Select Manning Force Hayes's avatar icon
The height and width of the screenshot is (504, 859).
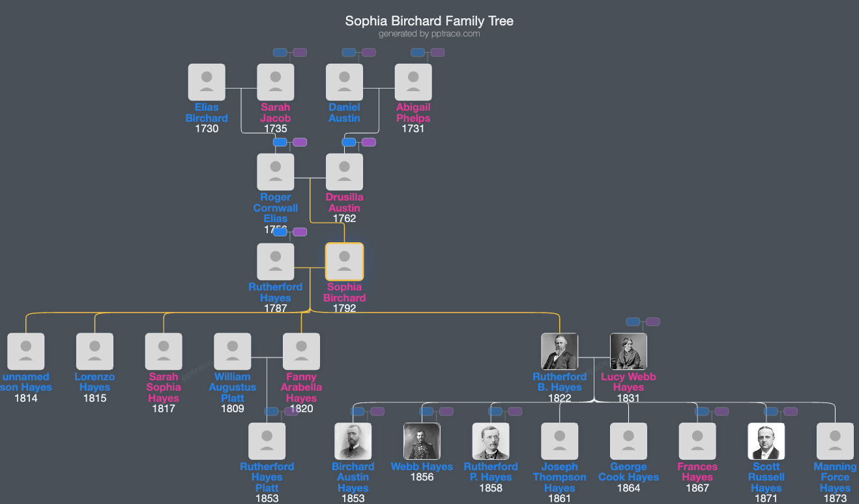pos(835,441)
